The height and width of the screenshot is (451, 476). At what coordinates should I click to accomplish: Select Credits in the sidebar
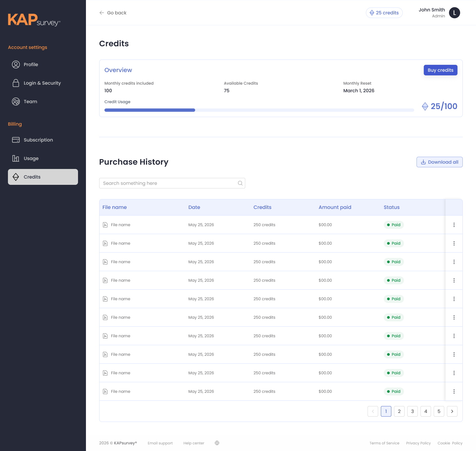(43, 177)
